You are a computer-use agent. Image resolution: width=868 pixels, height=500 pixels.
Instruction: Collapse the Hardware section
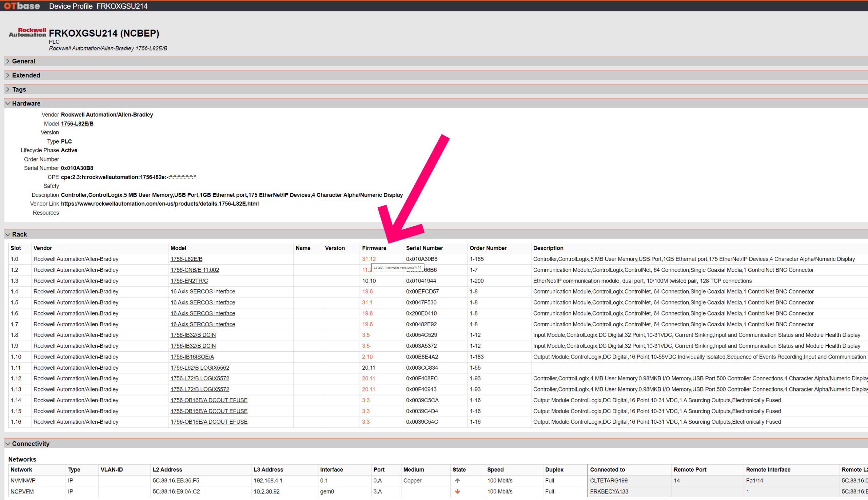point(8,103)
